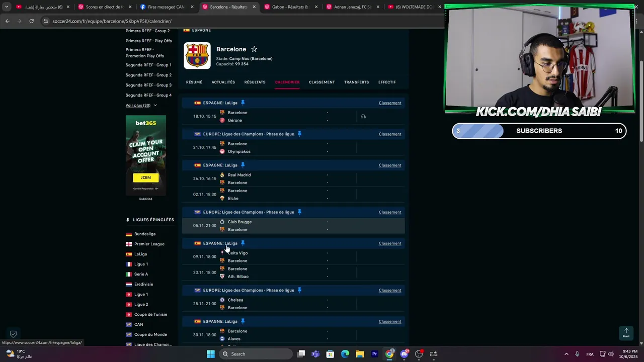Open the Classement link above the Chelsea match

[390, 290]
